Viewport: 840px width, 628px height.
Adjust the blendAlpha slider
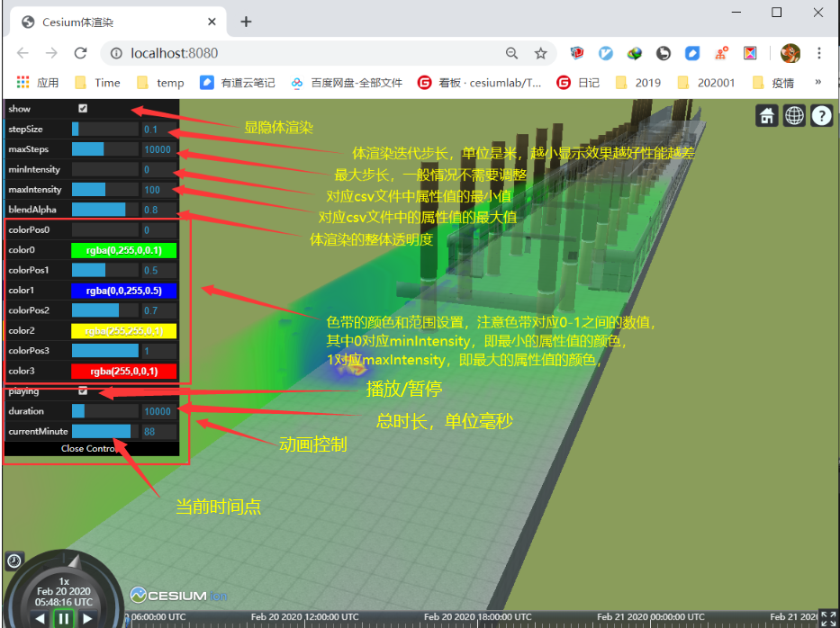pyautogui.click(x=105, y=210)
